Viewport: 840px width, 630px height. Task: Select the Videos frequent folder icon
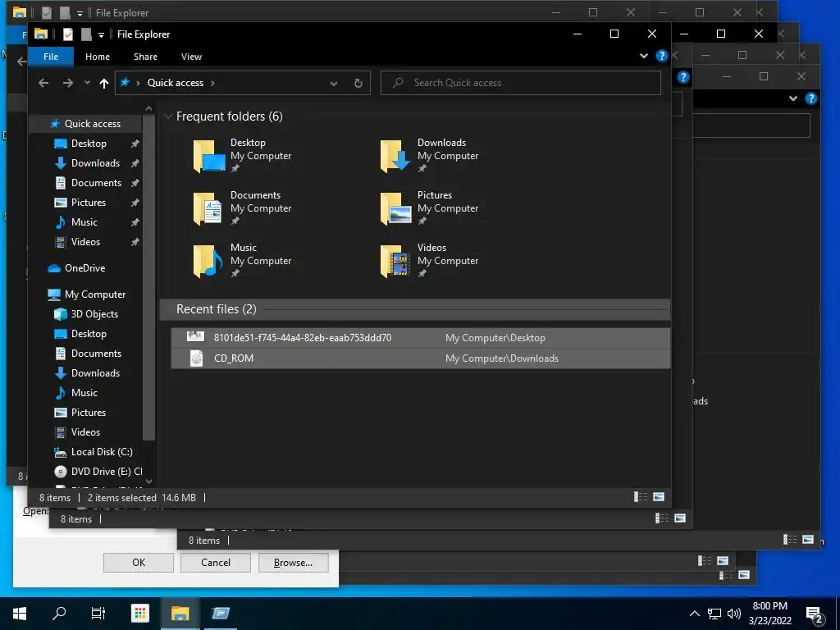tap(396, 261)
